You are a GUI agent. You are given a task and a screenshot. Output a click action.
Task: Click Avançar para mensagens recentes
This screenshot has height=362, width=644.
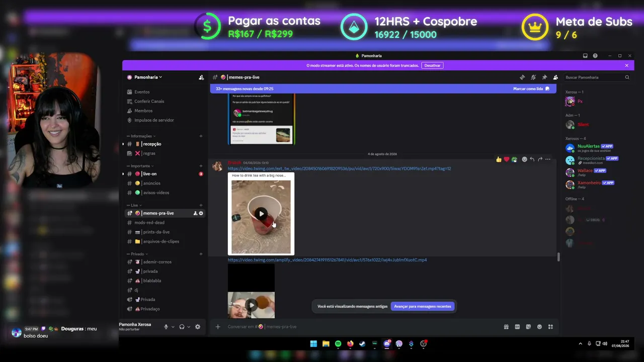pos(423,306)
